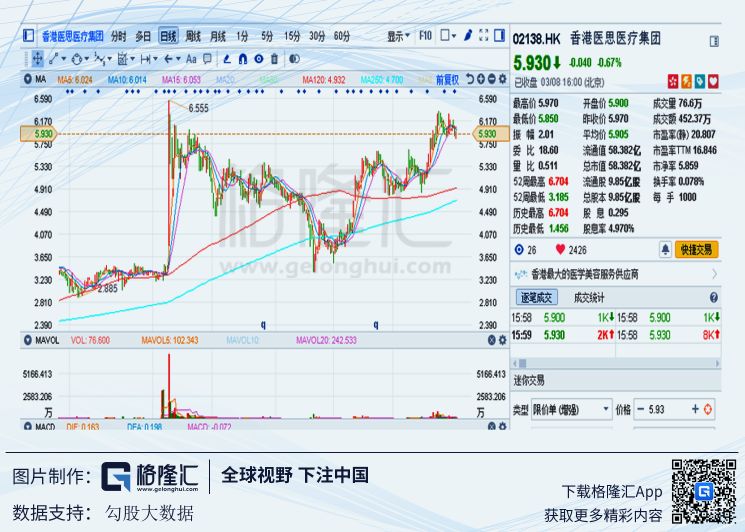Viewport: 745px width, 532px height.
Task: Toggle the magnet snap tool
Action: (x=243, y=59)
